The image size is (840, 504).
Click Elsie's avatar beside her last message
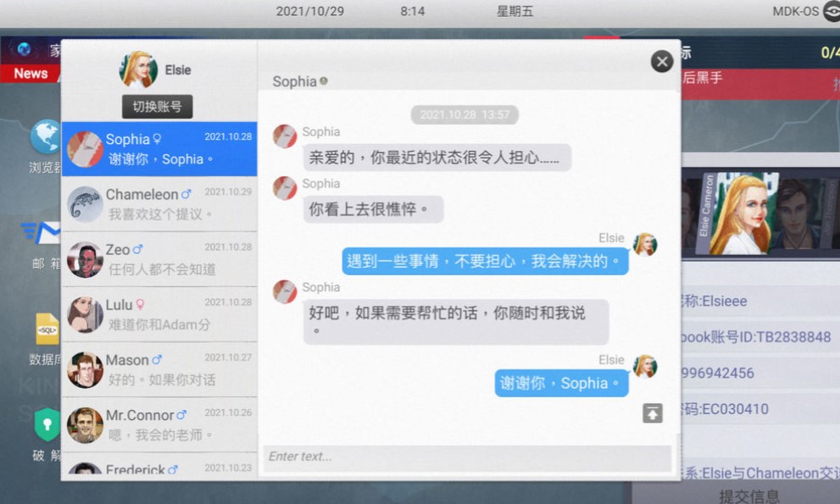coord(644,366)
